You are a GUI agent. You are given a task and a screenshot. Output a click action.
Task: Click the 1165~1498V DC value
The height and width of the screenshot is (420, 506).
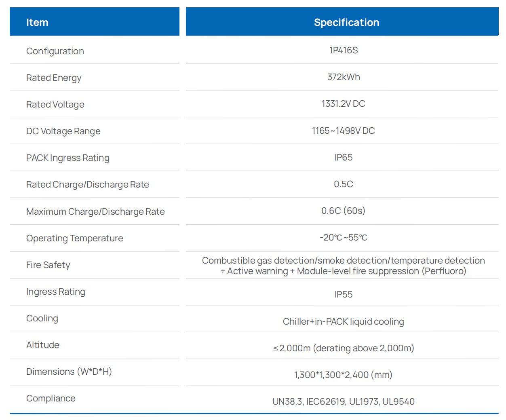(x=344, y=131)
